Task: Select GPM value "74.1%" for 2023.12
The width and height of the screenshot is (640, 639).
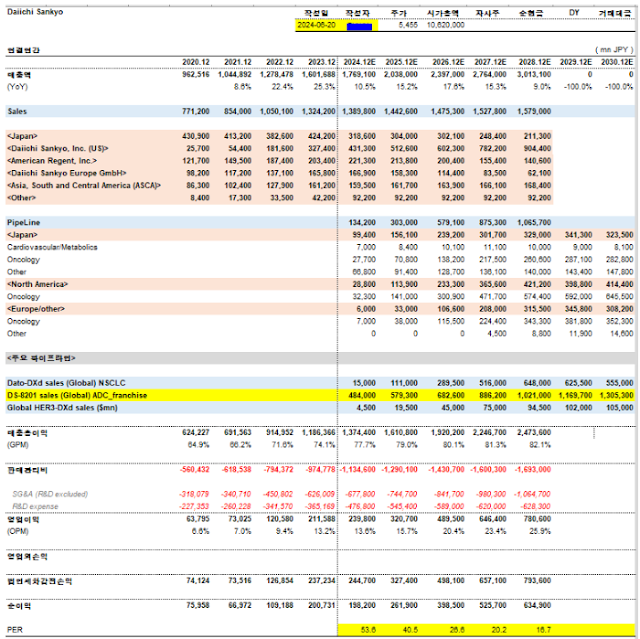Action: pyautogui.click(x=324, y=445)
